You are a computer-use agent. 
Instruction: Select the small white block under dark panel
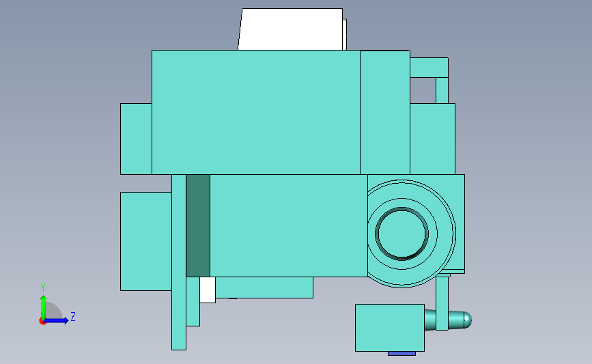tap(208, 290)
